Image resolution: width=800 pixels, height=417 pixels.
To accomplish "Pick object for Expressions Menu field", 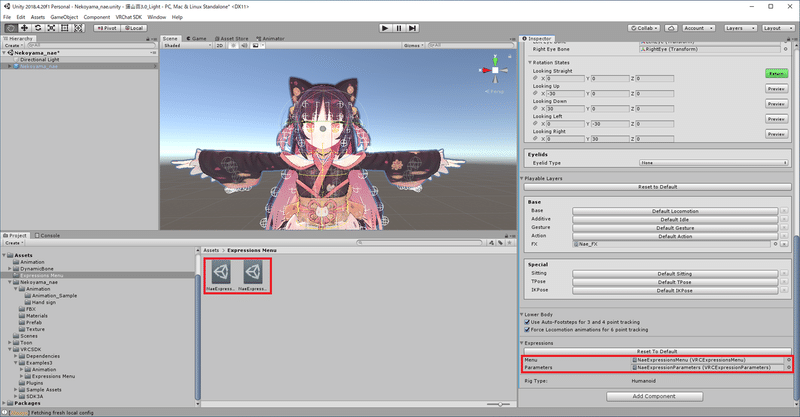I will [788, 360].
